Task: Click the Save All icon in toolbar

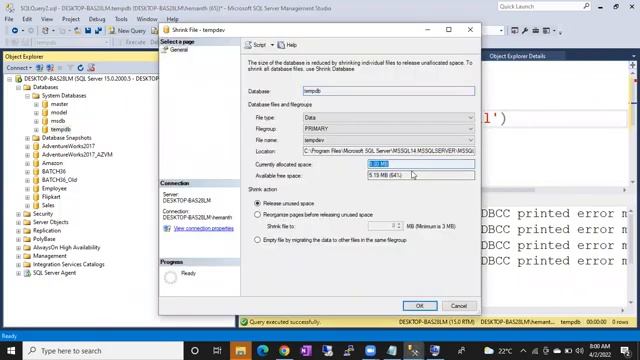Action: [98, 31]
